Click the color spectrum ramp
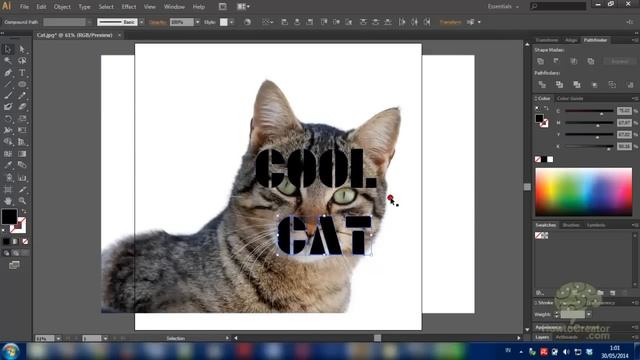Screen dimensions: 640x360 click(x=584, y=192)
